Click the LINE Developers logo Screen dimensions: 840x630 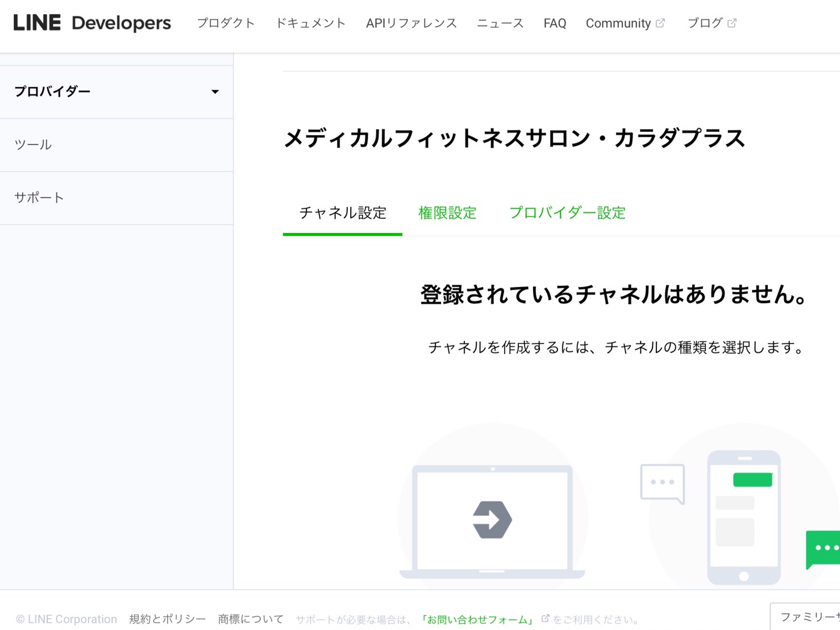[x=92, y=23]
